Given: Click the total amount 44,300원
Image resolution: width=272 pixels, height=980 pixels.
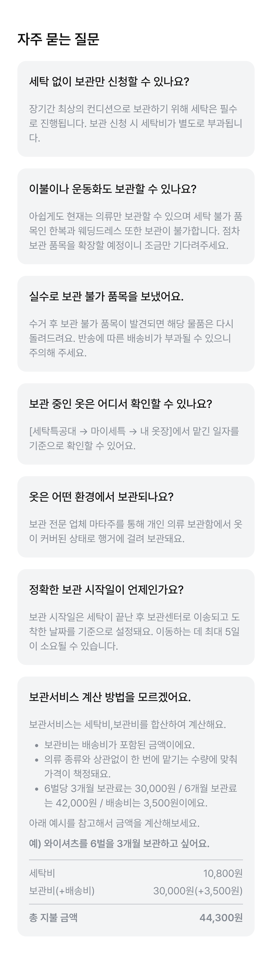Looking at the screenshot, I should pyautogui.click(x=221, y=918).
